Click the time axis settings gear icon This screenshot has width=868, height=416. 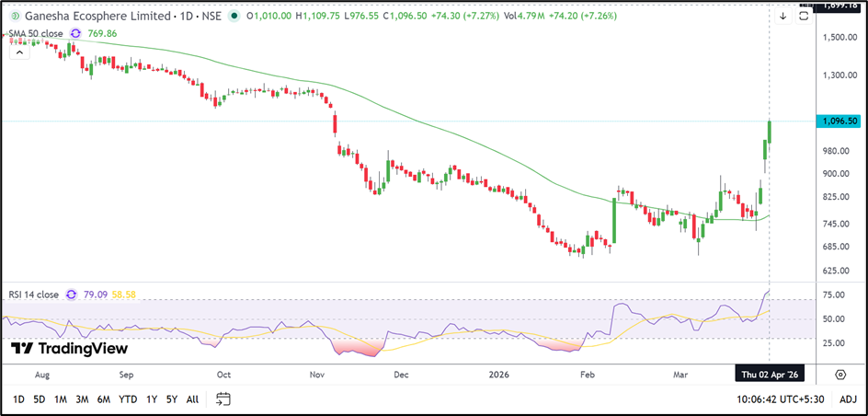point(840,375)
